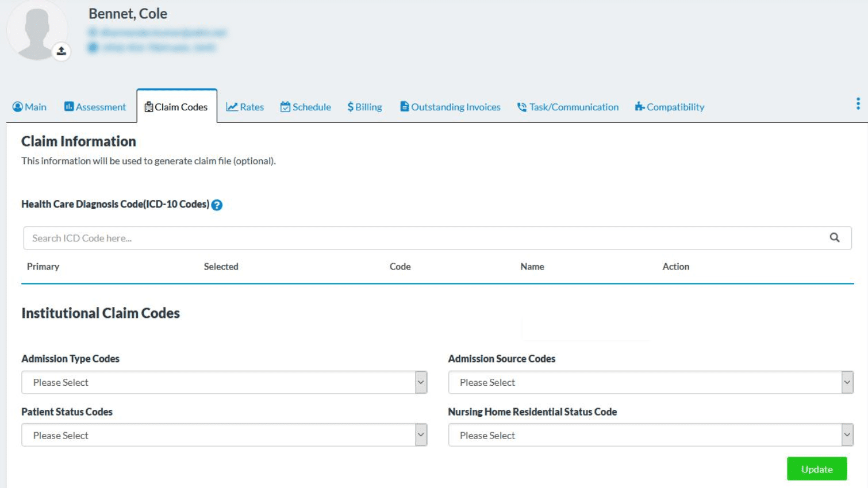Switch to the Rates tab
Screen dimensions: 868x488
(245, 106)
